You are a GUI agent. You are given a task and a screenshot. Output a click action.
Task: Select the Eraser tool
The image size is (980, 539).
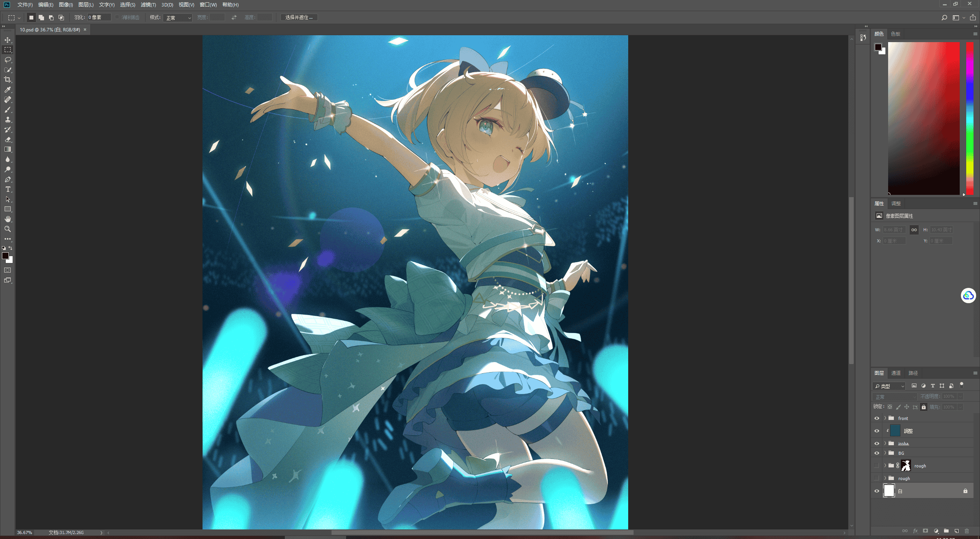pyautogui.click(x=8, y=139)
